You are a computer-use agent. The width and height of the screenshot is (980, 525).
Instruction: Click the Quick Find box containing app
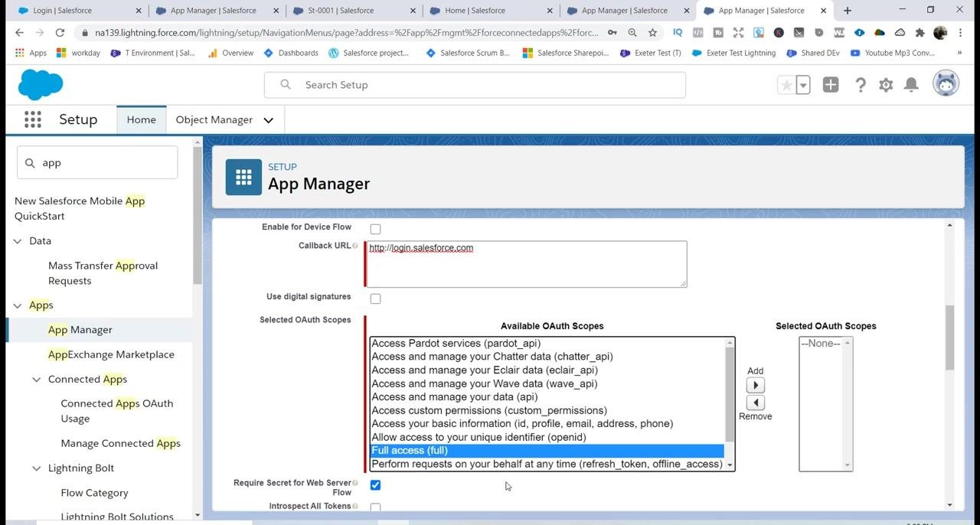[x=97, y=163]
